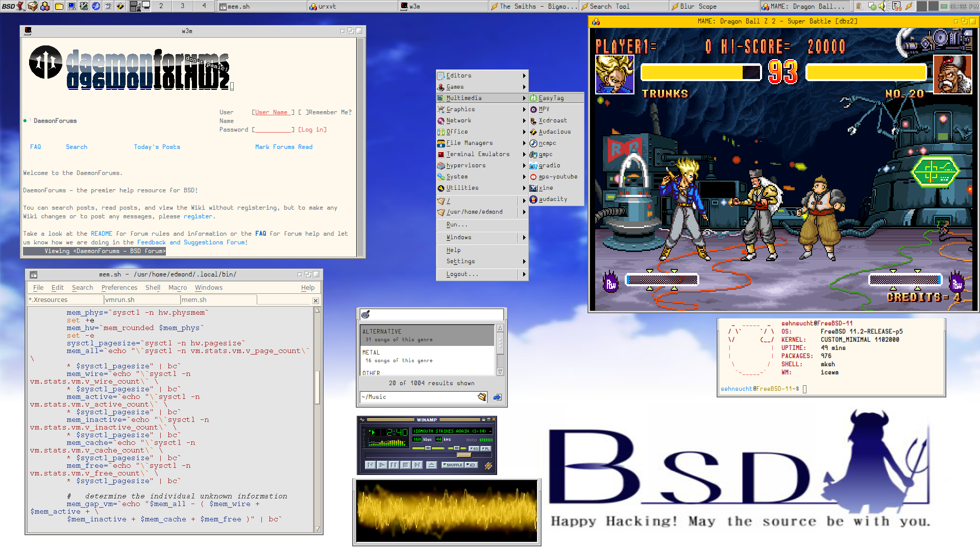
Task: Launch Audacious from the Multimedia submenu
Action: pyautogui.click(x=556, y=132)
